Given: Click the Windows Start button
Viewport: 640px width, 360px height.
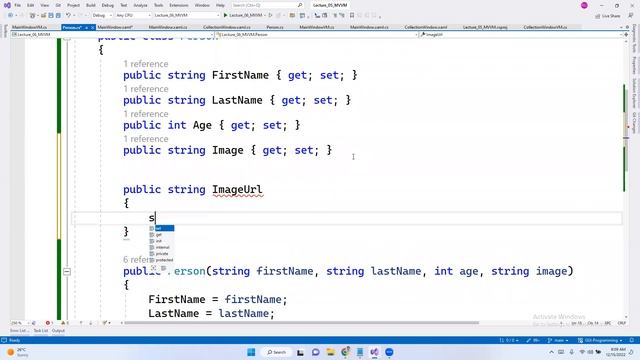Looking at the screenshot, I should (x=251, y=352).
